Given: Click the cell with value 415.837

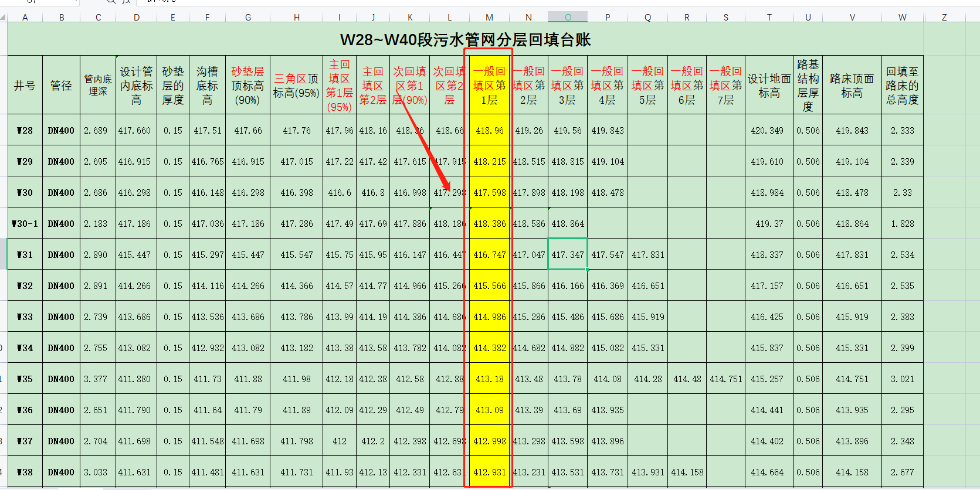Looking at the screenshot, I should click(769, 348).
